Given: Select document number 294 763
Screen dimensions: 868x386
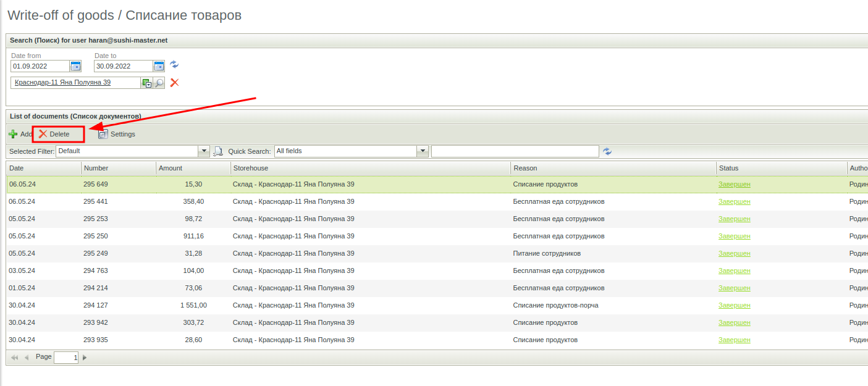Looking at the screenshot, I should coord(96,271).
